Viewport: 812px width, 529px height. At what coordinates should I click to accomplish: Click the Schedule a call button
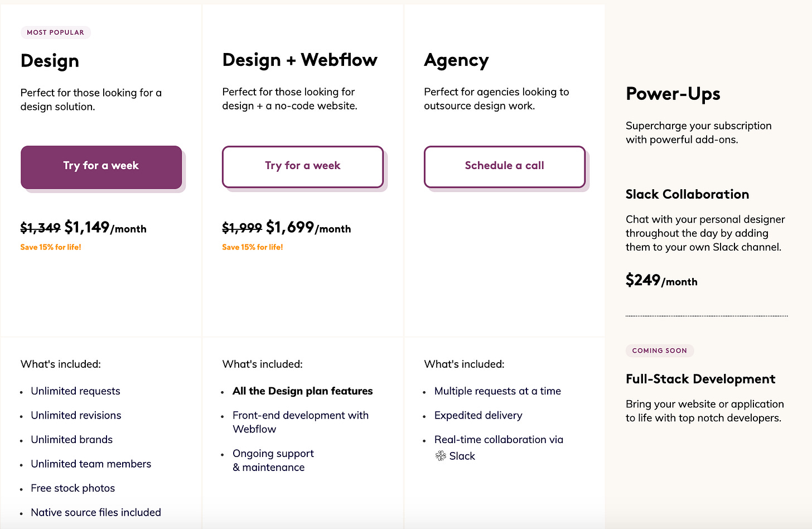pos(505,167)
